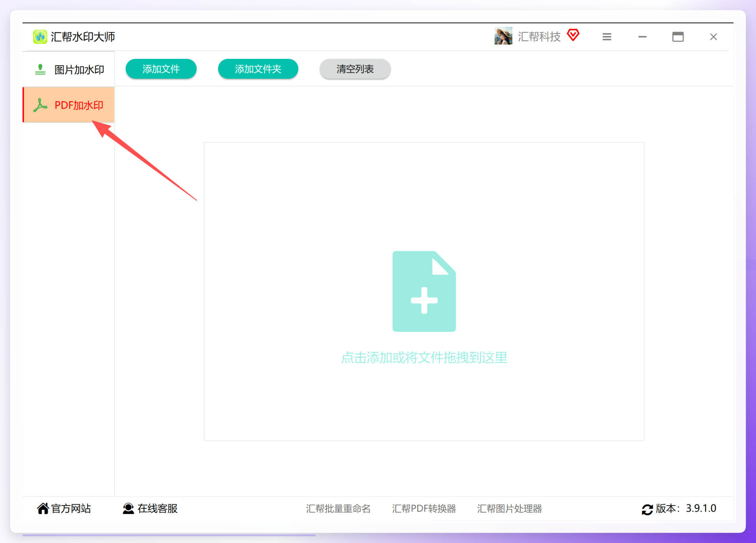Open 汇帮PDF转换器 link
This screenshot has width=756, height=543.
[x=424, y=509]
